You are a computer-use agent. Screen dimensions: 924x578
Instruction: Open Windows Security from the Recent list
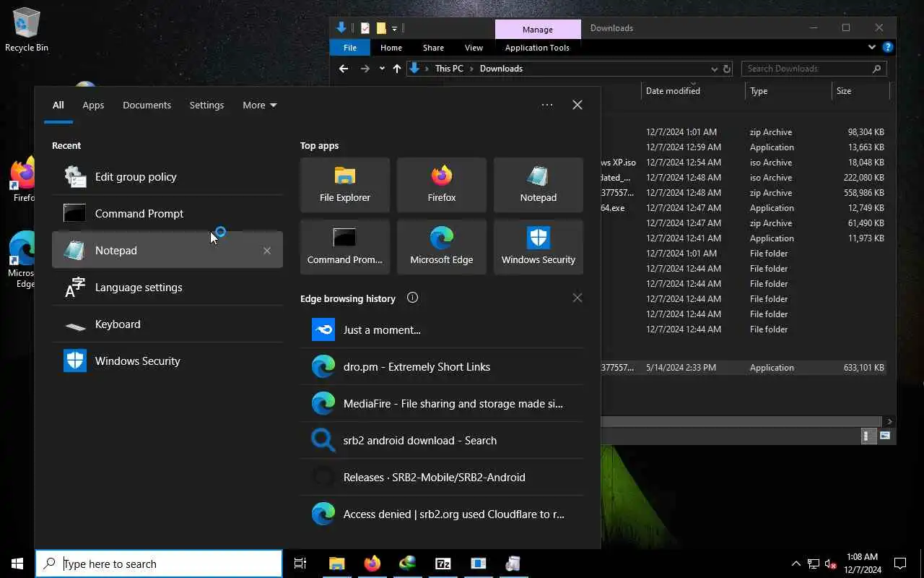(167, 361)
